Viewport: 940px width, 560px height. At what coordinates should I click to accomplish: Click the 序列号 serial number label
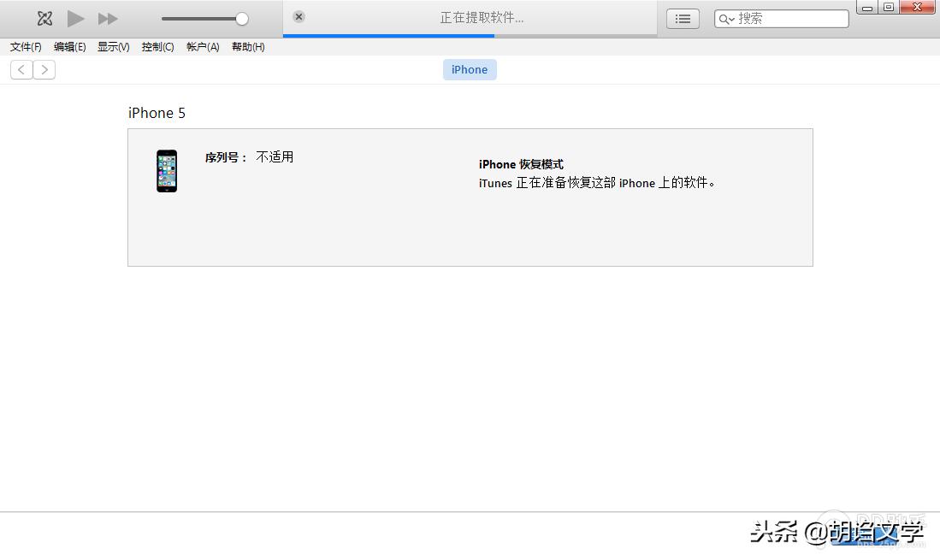click(226, 157)
